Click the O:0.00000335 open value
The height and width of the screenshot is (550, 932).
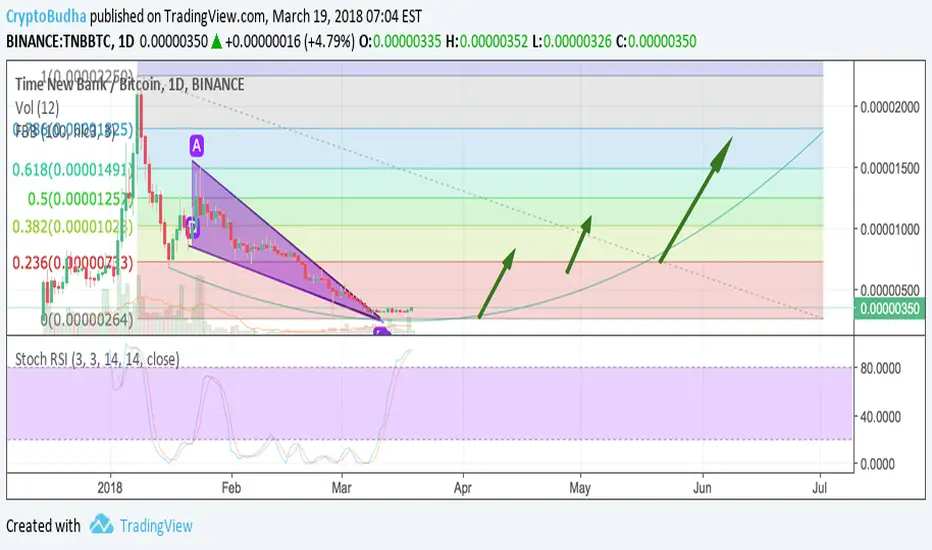point(400,42)
